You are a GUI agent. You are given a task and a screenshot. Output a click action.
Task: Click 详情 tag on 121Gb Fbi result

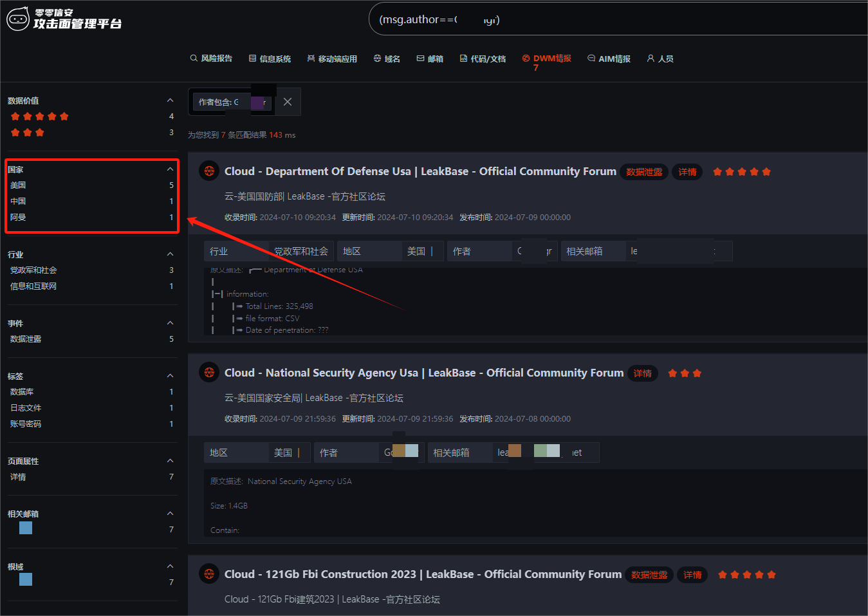click(x=692, y=575)
